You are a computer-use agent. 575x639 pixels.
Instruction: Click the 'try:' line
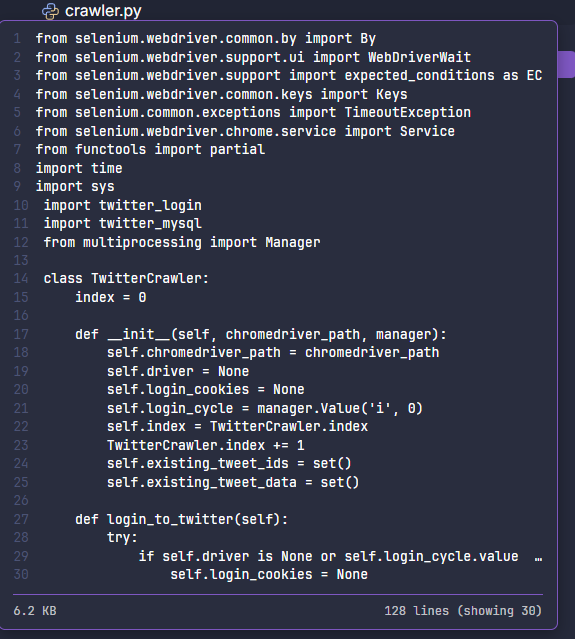123,538
